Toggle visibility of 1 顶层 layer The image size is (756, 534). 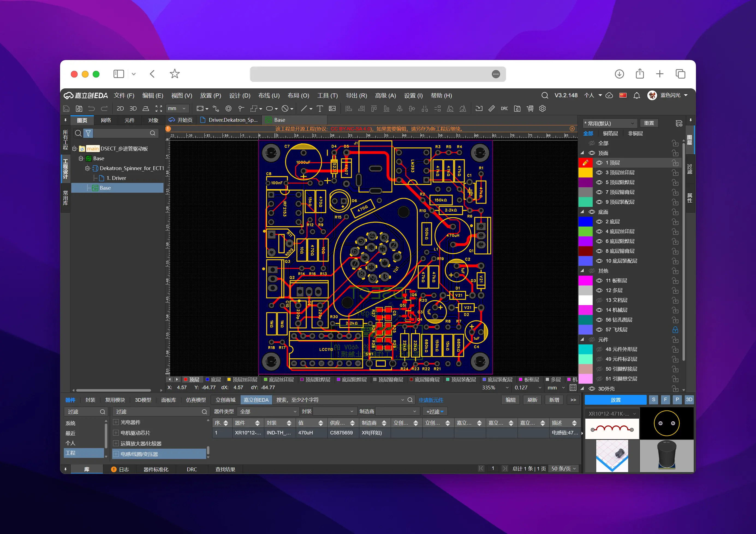click(x=599, y=163)
